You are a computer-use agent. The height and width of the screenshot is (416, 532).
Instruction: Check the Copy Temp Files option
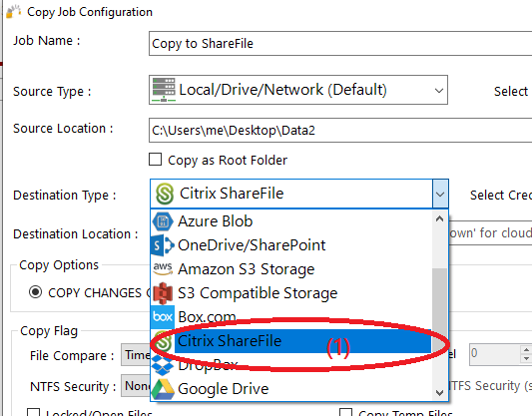click(345, 412)
